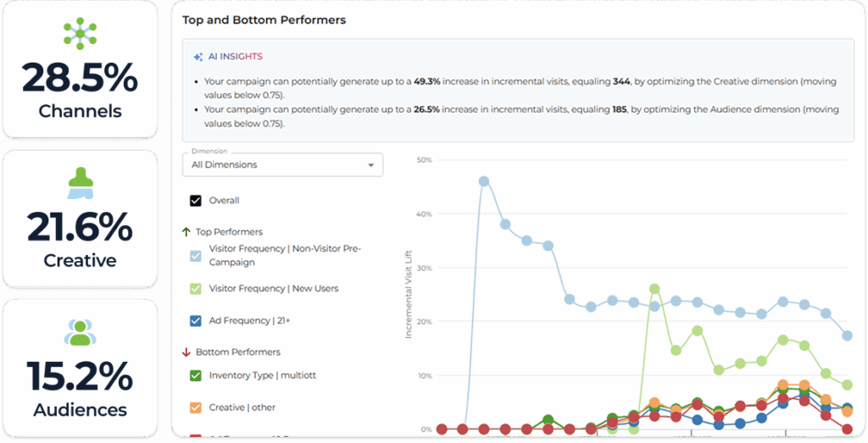Select the 15.2% Audiences card
Image resolution: width=868 pixels, height=443 pixels.
(80, 368)
